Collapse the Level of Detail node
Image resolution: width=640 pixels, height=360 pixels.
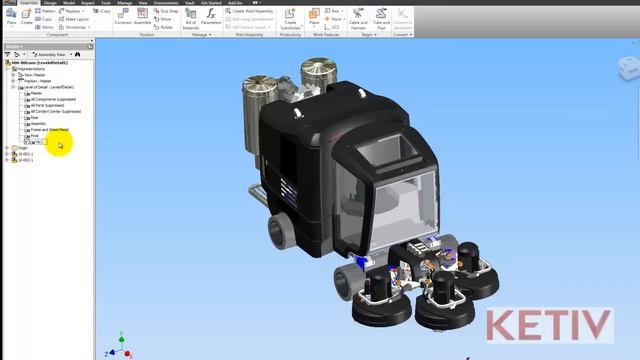13,87
